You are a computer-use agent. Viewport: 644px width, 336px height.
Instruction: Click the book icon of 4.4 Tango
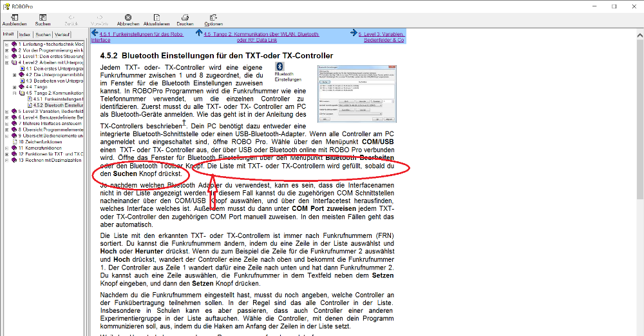[x=22, y=87]
